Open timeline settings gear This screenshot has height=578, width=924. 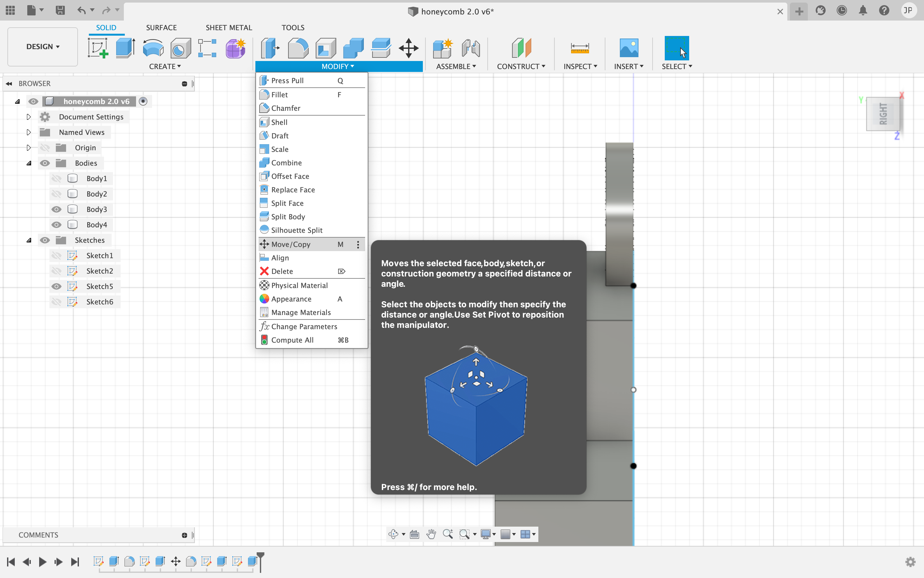[910, 562]
